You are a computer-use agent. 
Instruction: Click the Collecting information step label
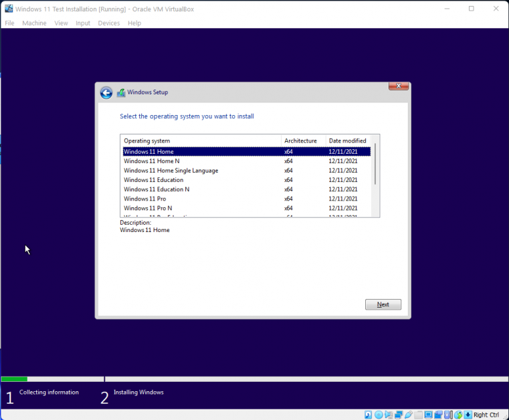click(x=49, y=392)
